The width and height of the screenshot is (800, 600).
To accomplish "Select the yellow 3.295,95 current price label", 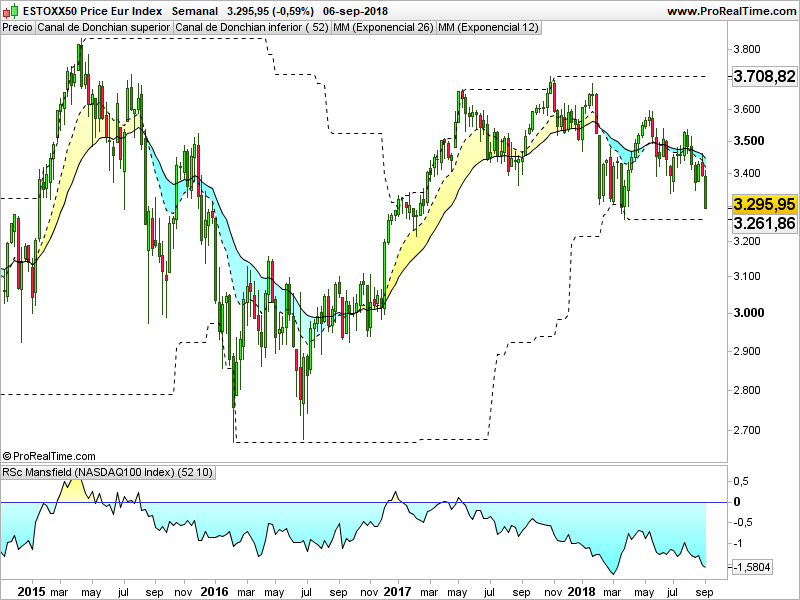I will coord(764,204).
